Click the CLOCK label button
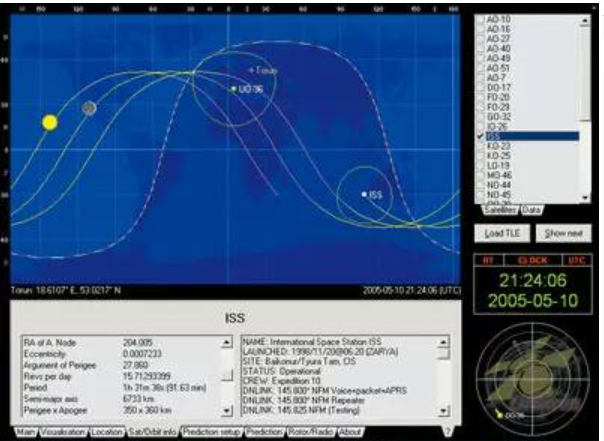The image size is (604, 441). click(x=533, y=260)
